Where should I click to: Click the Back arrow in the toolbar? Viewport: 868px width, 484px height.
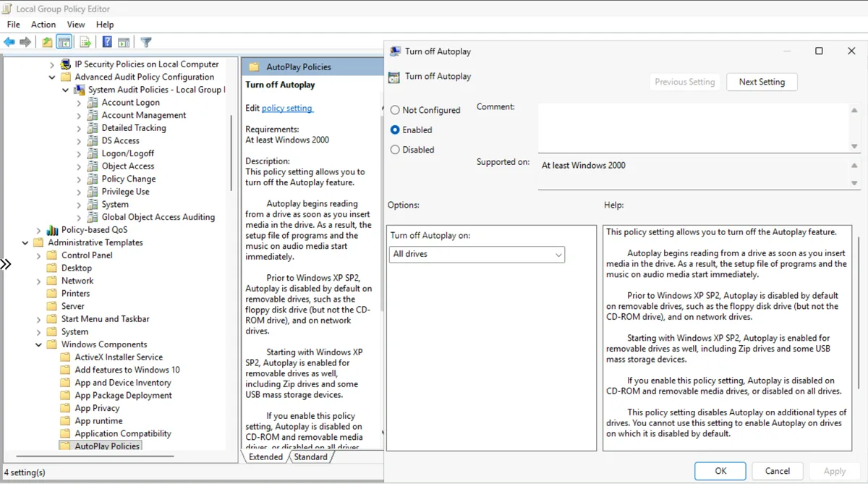tap(9, 42)
